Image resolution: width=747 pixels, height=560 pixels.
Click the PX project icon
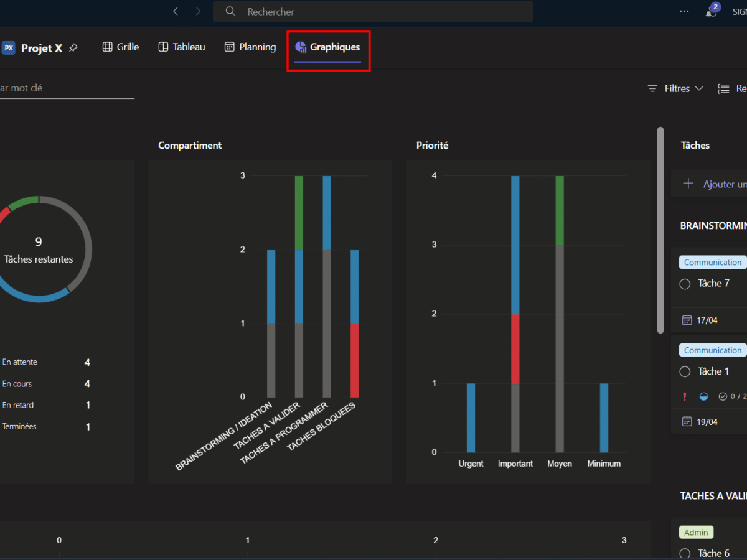[x=9, y=48]
